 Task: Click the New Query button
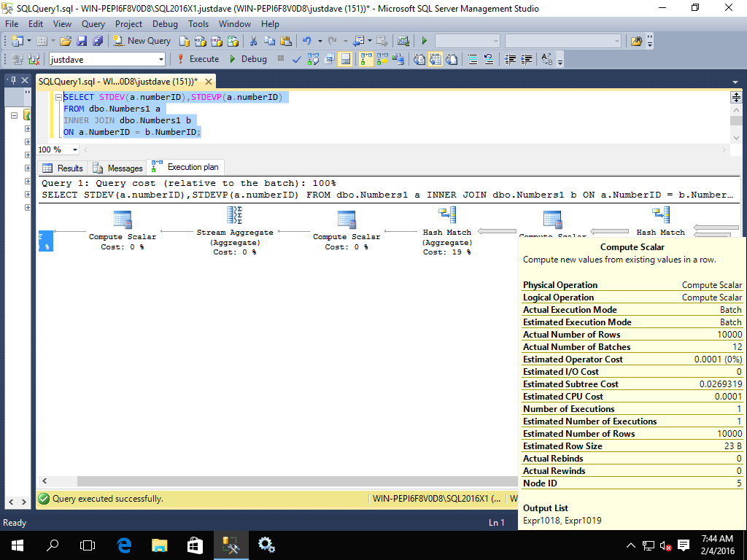click(142, 41)
